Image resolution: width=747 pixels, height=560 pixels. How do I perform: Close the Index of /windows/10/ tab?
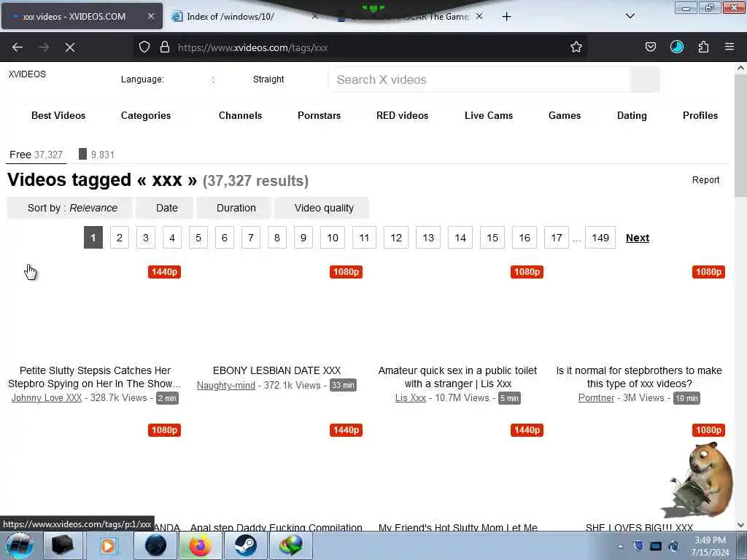pos(315,16)
